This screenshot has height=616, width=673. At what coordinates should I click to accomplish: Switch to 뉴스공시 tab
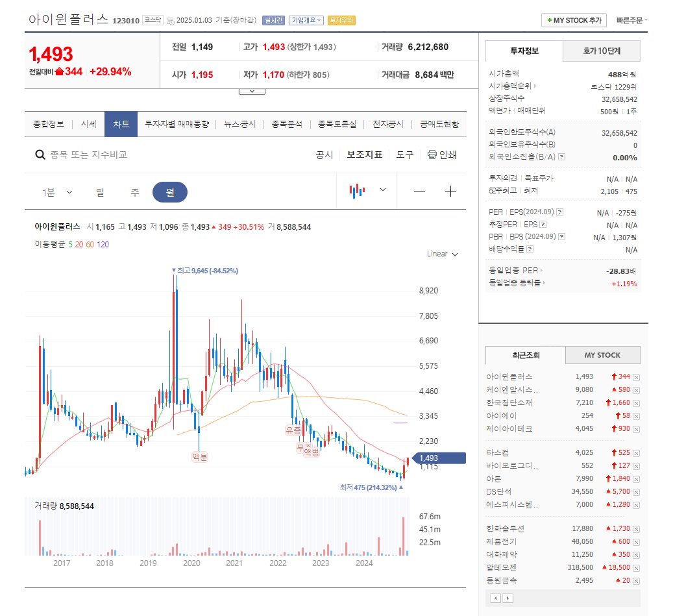pos(239,124)
